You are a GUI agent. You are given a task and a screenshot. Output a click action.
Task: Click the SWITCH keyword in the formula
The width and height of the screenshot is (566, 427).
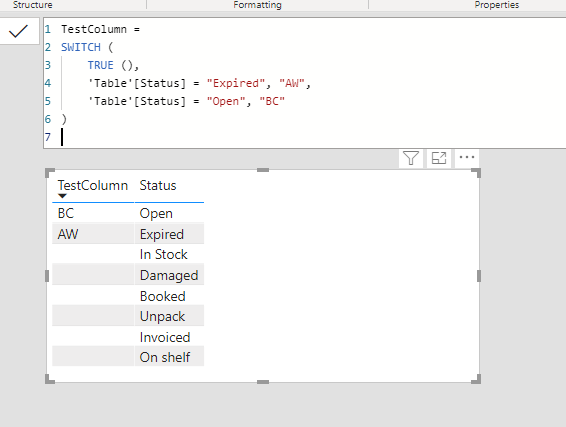point(81,47)
